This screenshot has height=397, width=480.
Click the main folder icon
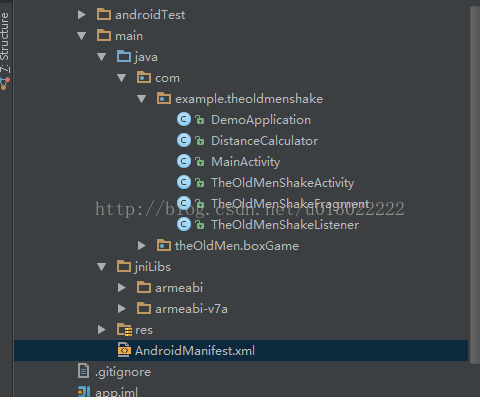click(x=104, y=35)
